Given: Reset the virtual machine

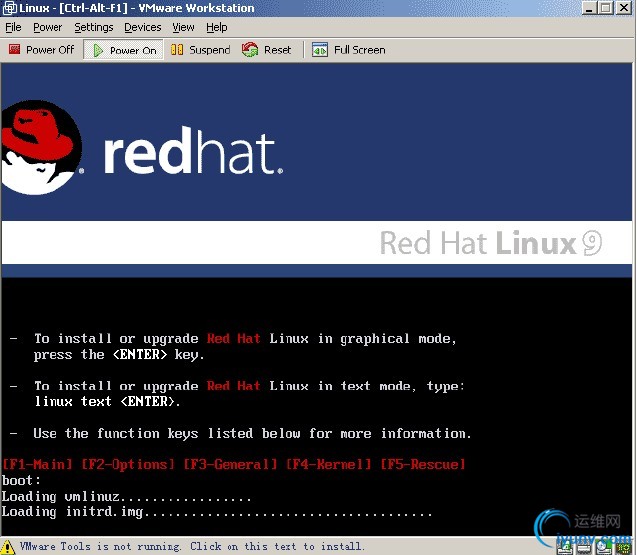Looking at the screenshot, I should pyautogui.click(x=266, y=50).
